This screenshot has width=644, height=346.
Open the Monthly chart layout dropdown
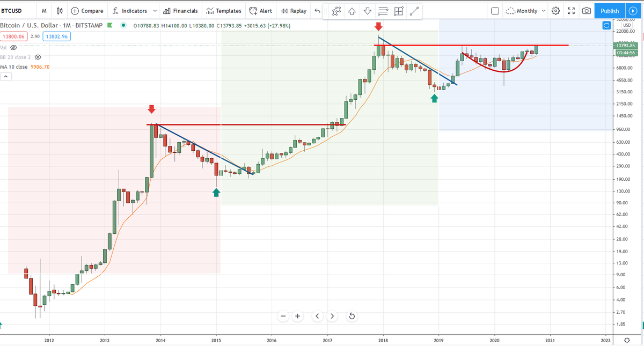(x=526, y=11)
